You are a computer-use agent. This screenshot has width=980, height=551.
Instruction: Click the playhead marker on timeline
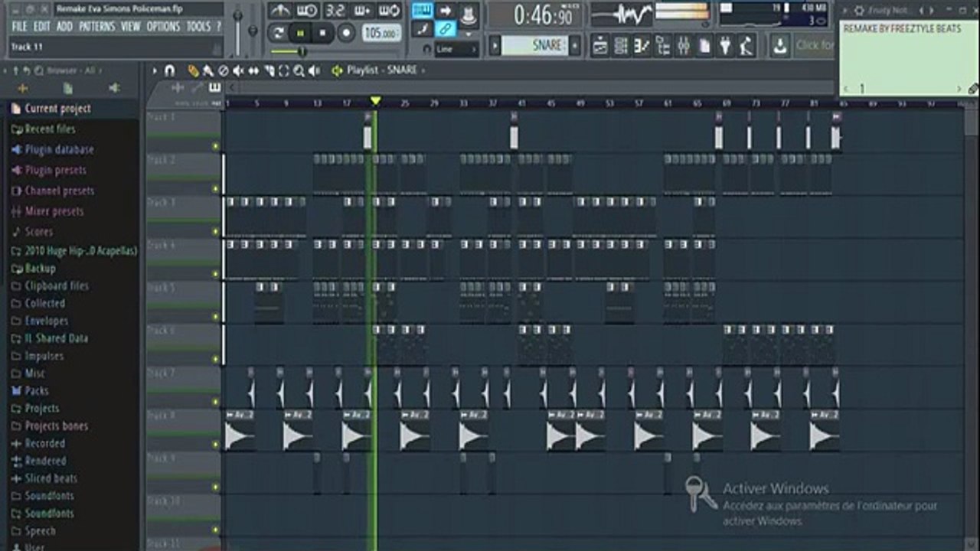(375, 101)
